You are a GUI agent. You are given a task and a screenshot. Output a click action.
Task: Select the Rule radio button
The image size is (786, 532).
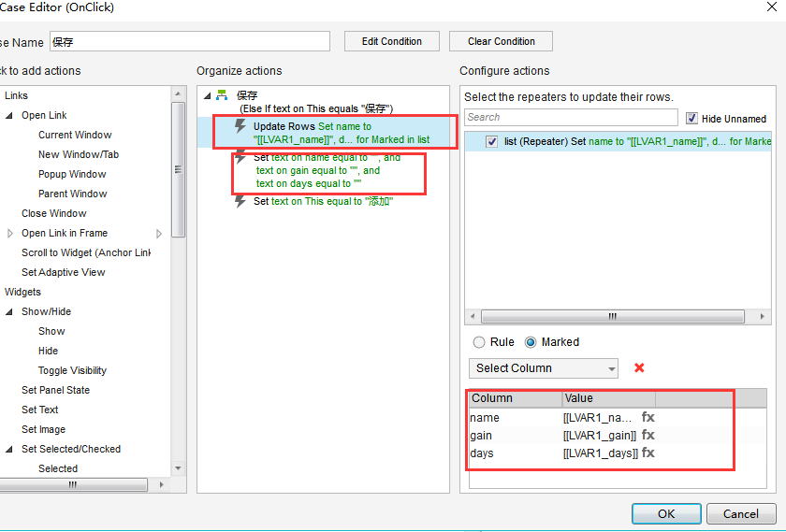pos(479,342)
